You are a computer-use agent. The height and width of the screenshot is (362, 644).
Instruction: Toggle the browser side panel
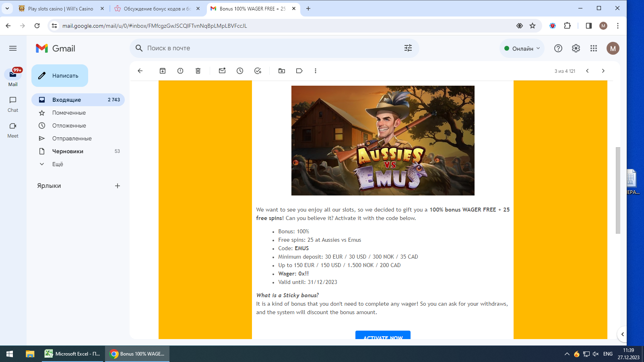tap(589, 26)
